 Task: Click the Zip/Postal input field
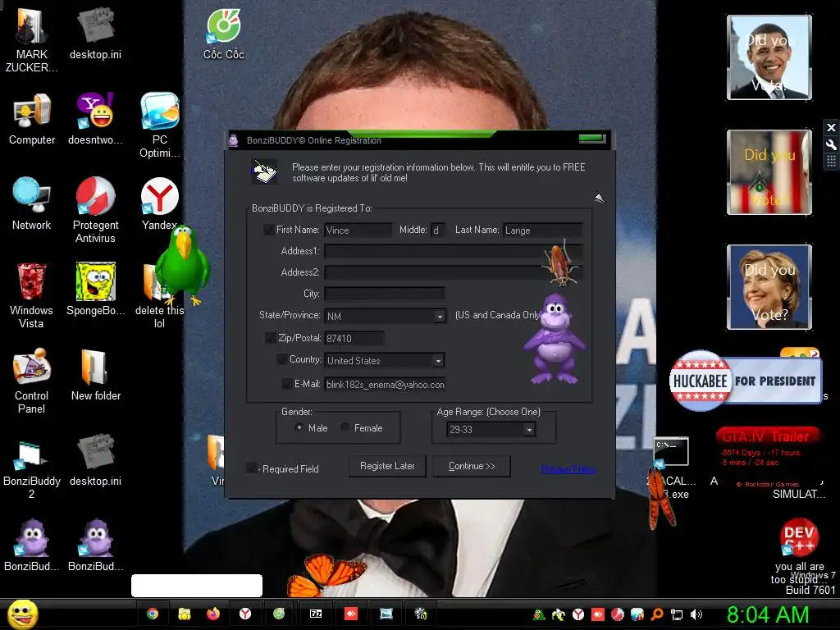(354, 338)
